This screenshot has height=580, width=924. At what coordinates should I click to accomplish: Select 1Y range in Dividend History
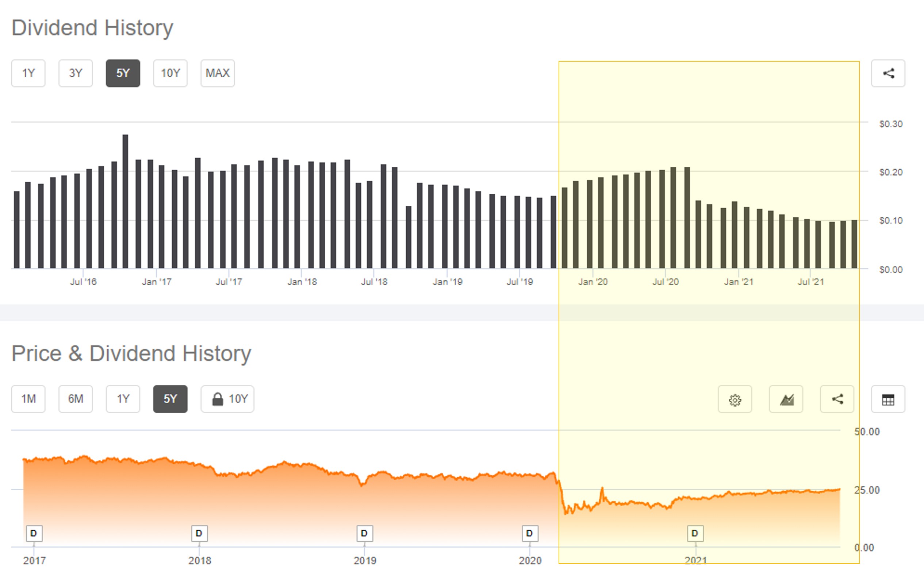[28, 73]
